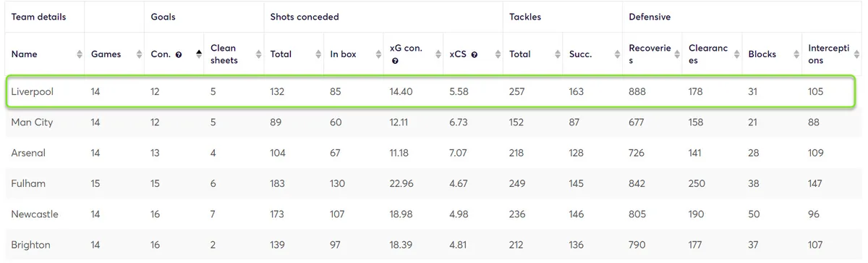Click the help icon under xG con.
The width and height of the screenshot is (868, 263).
[x=395, y=61]
